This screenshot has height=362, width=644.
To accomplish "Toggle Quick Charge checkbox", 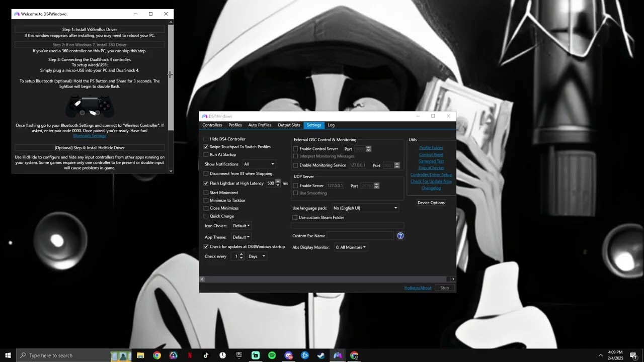I will [x=206, y=216].
